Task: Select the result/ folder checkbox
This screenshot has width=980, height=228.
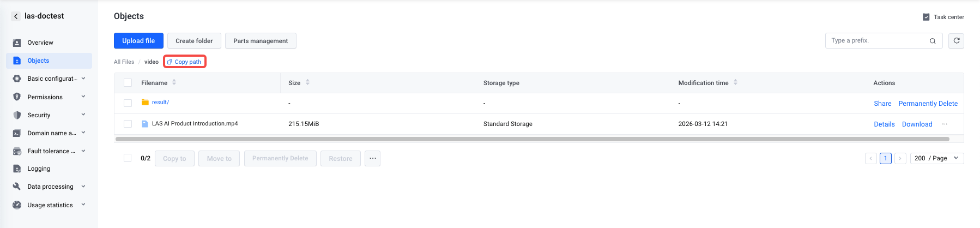Action: (x=128, y=103)
